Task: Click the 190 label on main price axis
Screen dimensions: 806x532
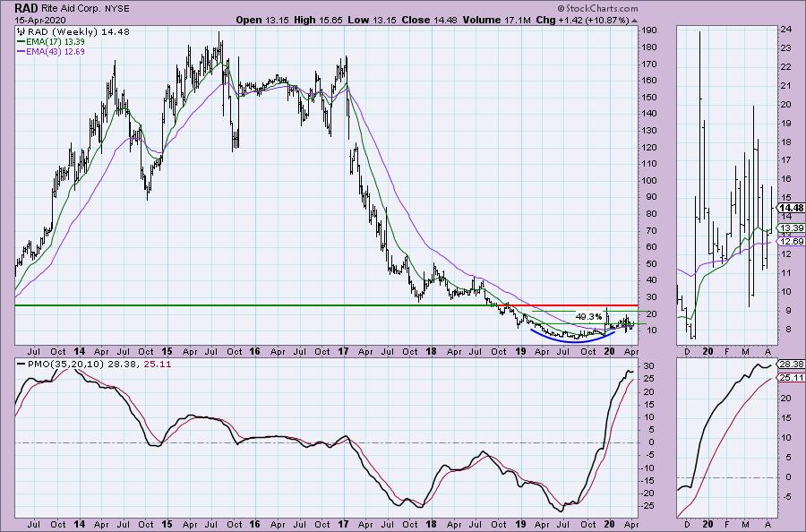Action: point(649,30)
